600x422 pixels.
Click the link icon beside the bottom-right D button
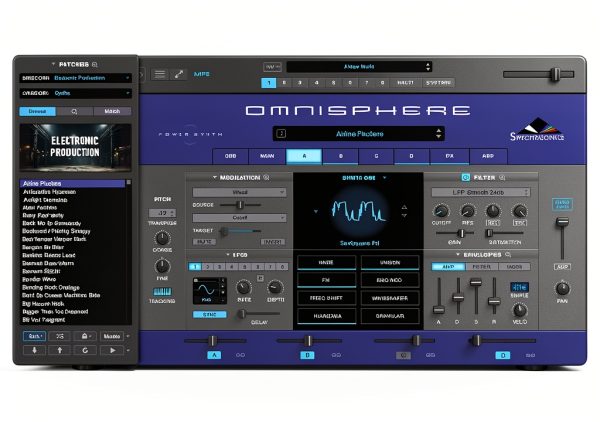pos(530,355)
